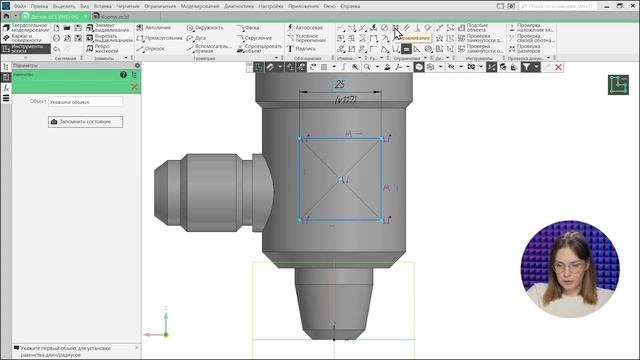Toggle shaded display mode cube
The image size is (640, 360).
(x=419, y=67)
